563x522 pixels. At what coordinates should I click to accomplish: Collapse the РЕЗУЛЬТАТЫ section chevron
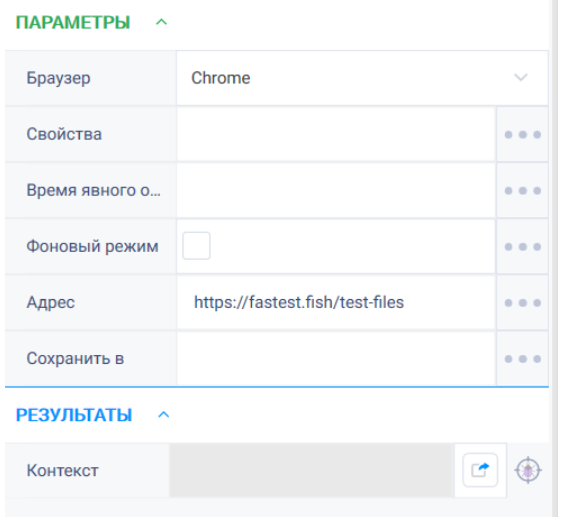[x=163, y=415]
